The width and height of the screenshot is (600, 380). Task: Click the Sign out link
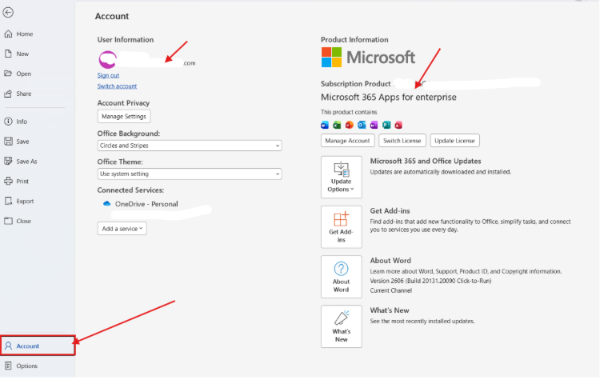[x=108, y=75]
